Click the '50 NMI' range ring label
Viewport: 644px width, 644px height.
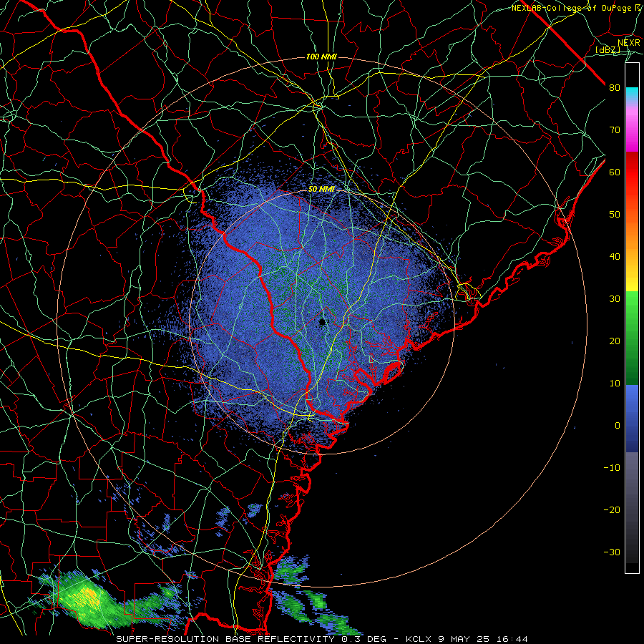[321, 189]
